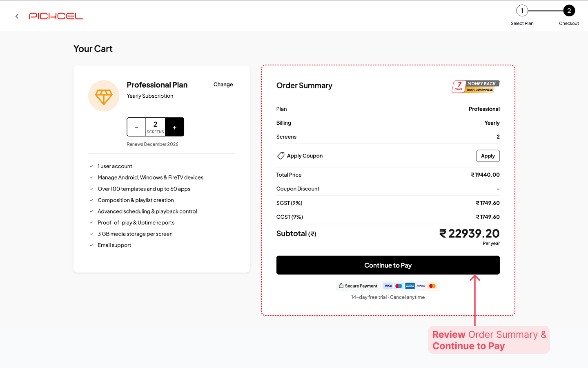The height and width of the screenshot is (368, 588).
Task: Click the Amex card icon
Action: tap(410, 286)
